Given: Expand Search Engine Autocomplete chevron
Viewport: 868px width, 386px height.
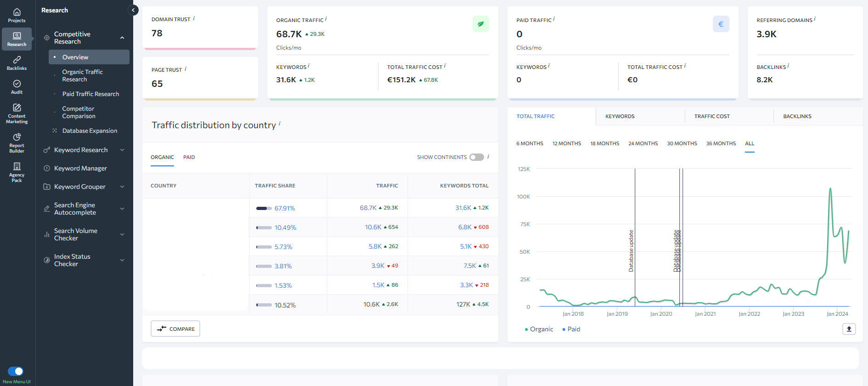Looking at the screenshot, I should pos(122,209).
